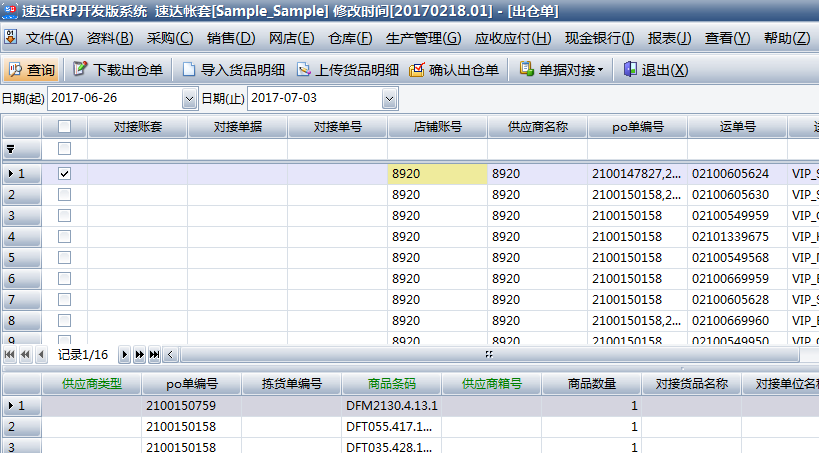Go to the first record navigator button
Screen dimensions: 819x453
click(9, 355)
